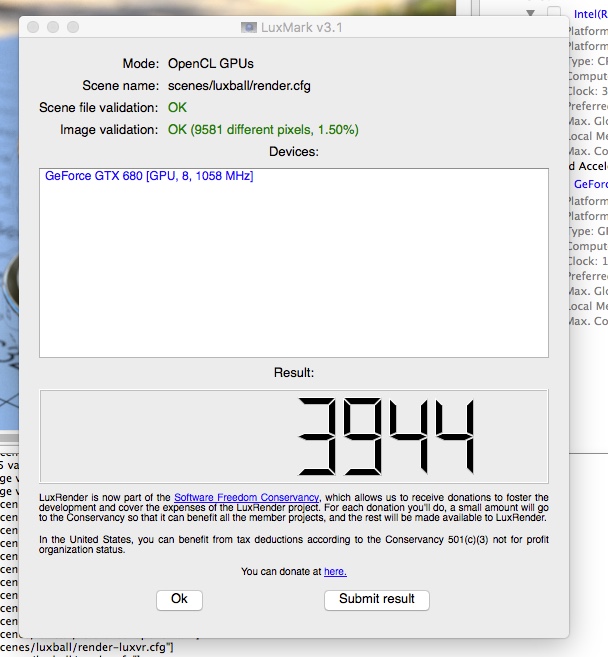Click the LuxMark v3.1 window title
The width and height of the screenshot is (608, 657).
302,28
